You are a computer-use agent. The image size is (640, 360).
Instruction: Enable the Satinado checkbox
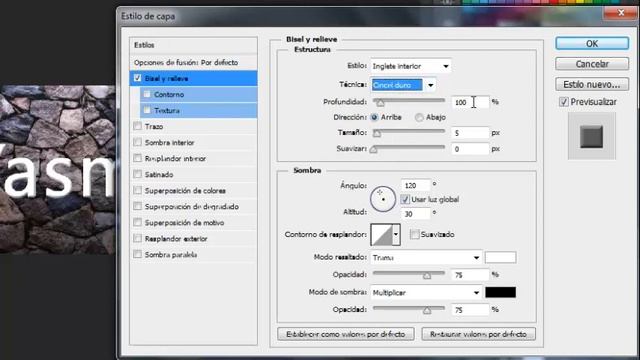pos(138,174)
